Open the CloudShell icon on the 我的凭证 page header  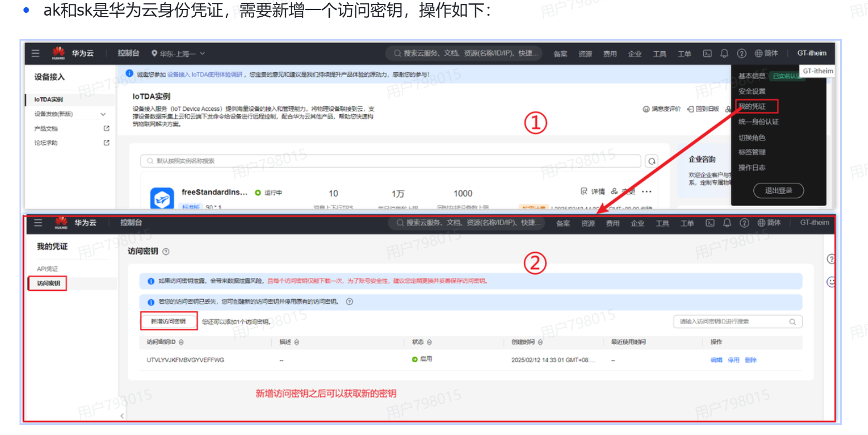[710, 223]
